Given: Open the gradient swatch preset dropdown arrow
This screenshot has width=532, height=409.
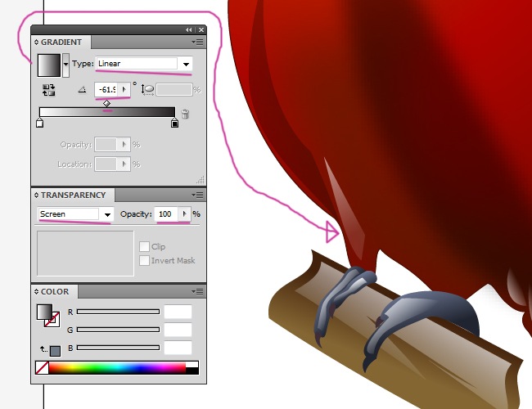Looking at the screenshot, I should coord(65,65).
